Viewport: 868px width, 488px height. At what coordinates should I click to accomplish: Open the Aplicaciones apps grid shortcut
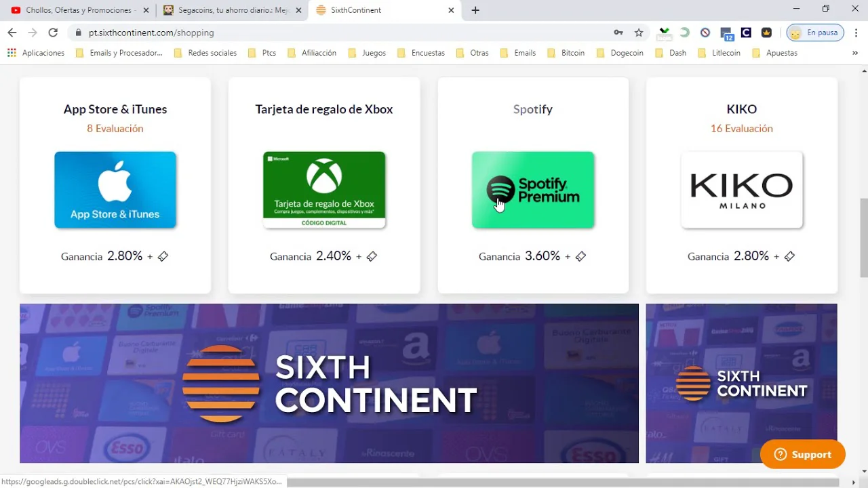coord(36,53)
